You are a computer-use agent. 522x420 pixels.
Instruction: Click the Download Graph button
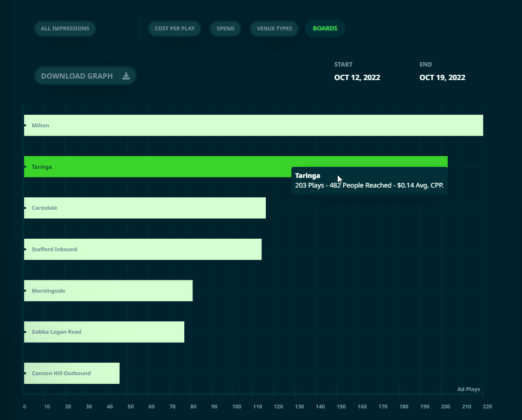click(x=85, y=76)
